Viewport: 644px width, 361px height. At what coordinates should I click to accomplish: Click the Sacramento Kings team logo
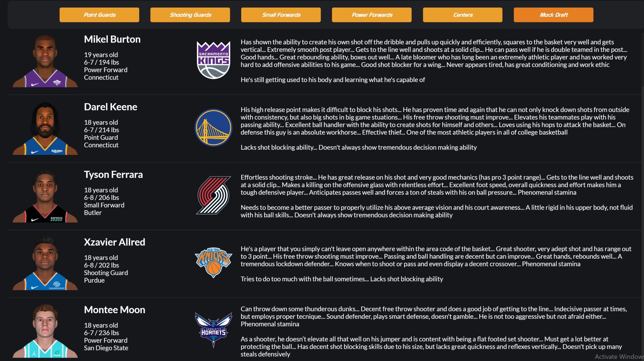point(214,60)
